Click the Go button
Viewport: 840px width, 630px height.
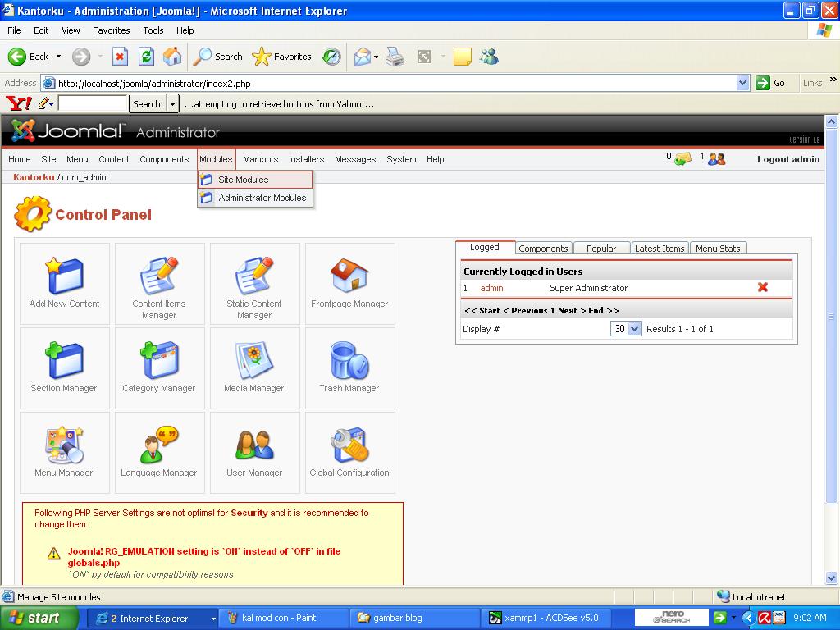coord(770,83)
